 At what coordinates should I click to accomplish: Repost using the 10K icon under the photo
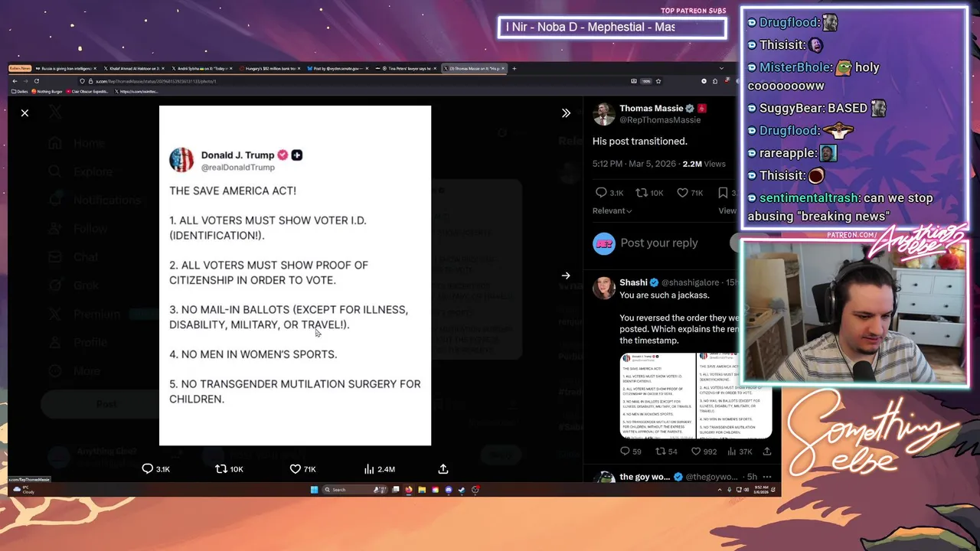(220, 469)
